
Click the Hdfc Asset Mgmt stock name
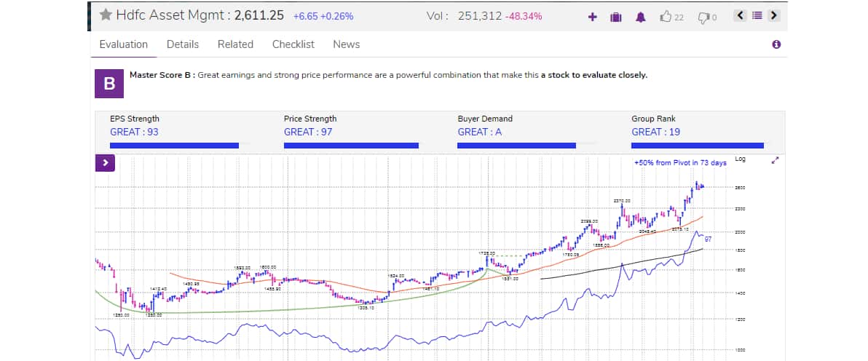click(x=170, y=15)
